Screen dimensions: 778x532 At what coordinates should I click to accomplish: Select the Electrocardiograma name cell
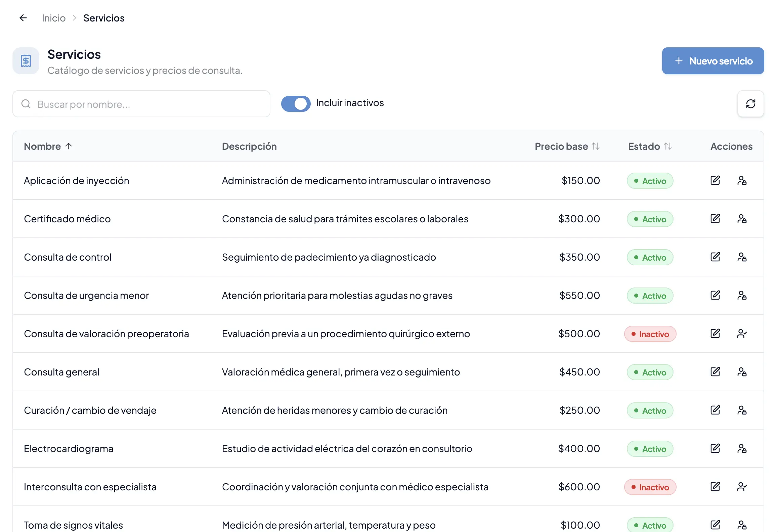[69, 449]
